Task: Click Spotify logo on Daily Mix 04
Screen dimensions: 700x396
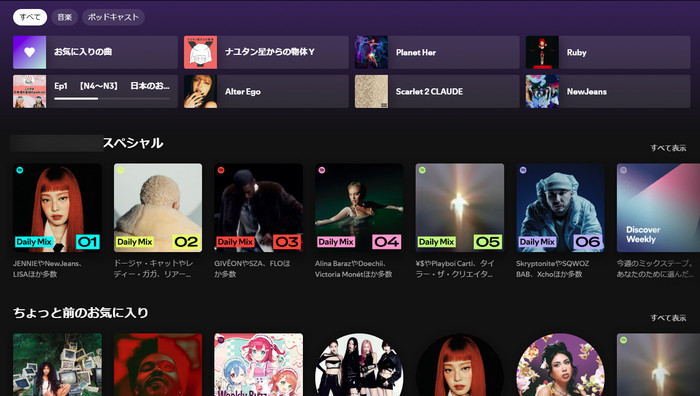Action: [321, 170]
